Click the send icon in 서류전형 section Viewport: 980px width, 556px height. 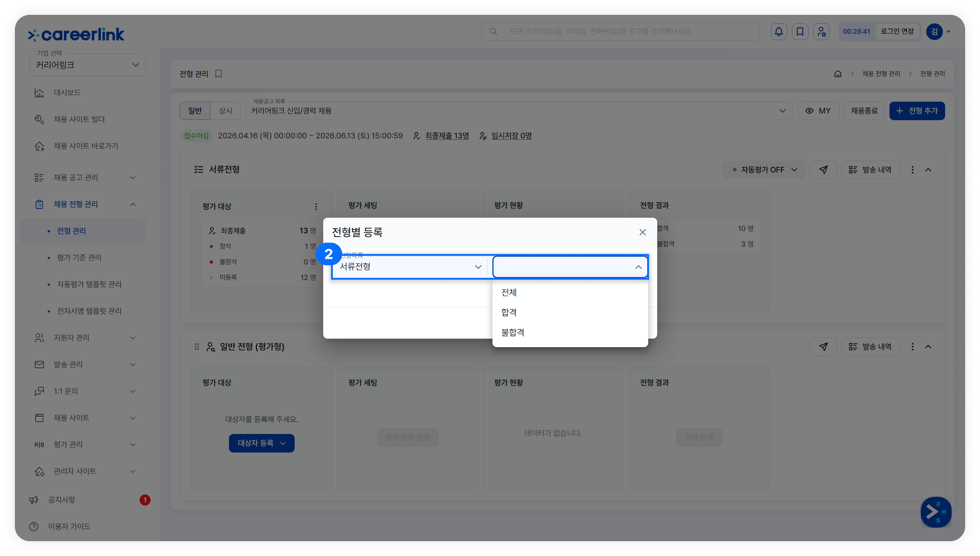pos(823,170)
